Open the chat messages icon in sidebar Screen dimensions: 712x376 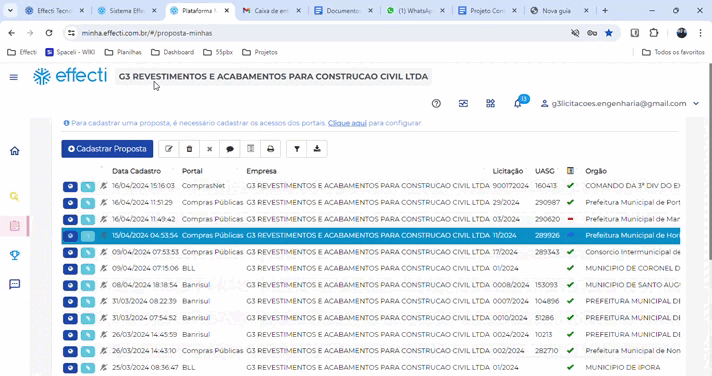[x=15, y=284]
